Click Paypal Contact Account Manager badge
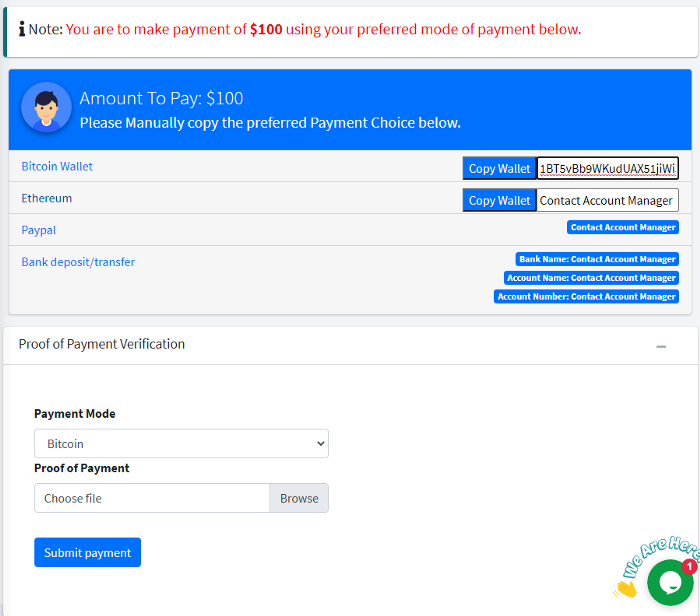 click(623, 227)
